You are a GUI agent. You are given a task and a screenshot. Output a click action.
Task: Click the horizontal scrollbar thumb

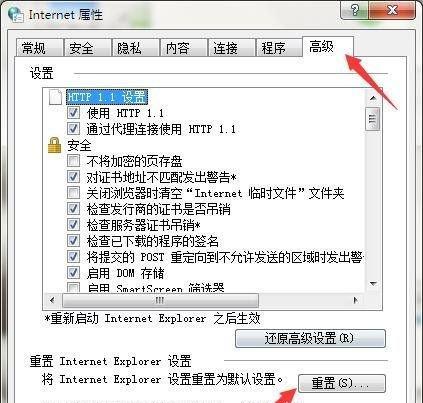click(160, 300)
